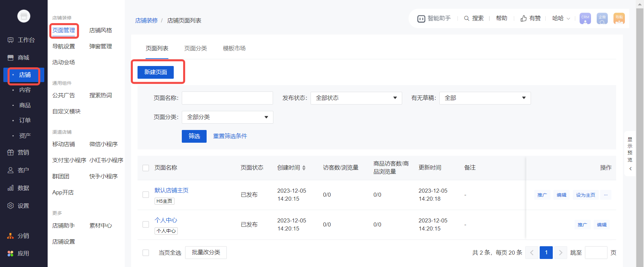Viewport: 644px width, 267px height.
Task: Click the CRM app icon
Action: [585, 18]
